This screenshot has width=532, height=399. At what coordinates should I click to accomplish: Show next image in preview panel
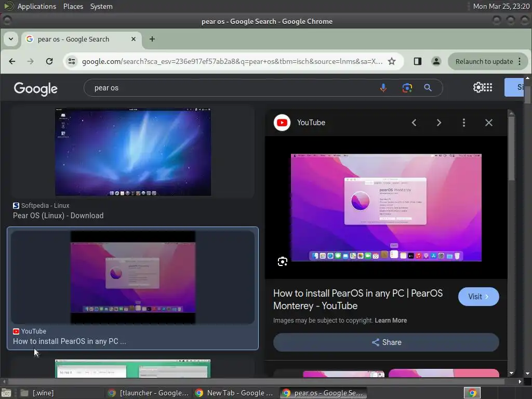click(439, 123)
